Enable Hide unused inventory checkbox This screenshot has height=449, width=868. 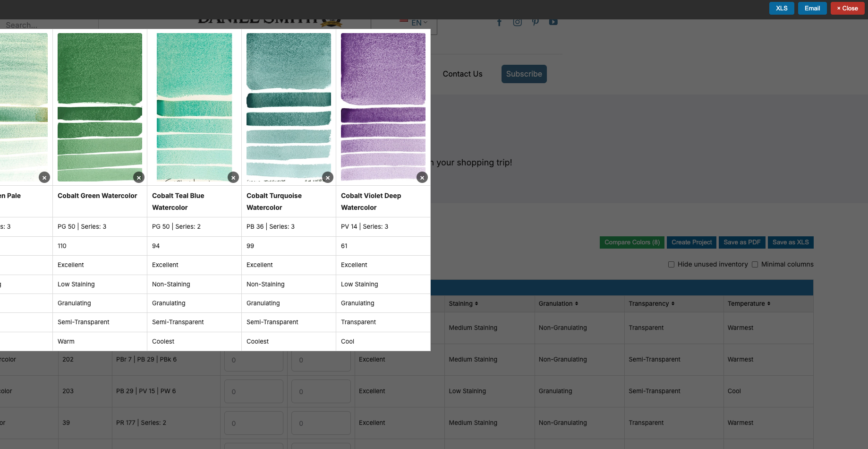point(671,264)
